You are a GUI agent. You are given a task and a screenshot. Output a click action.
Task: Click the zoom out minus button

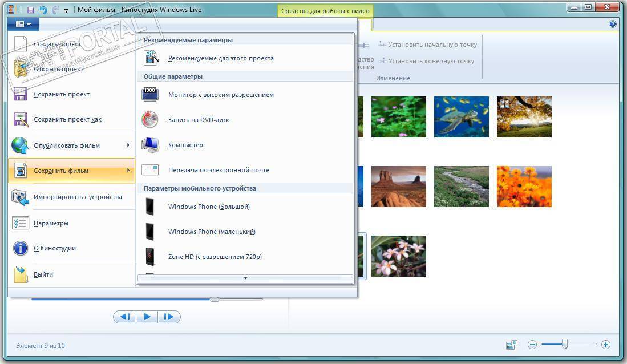point(532,345)
